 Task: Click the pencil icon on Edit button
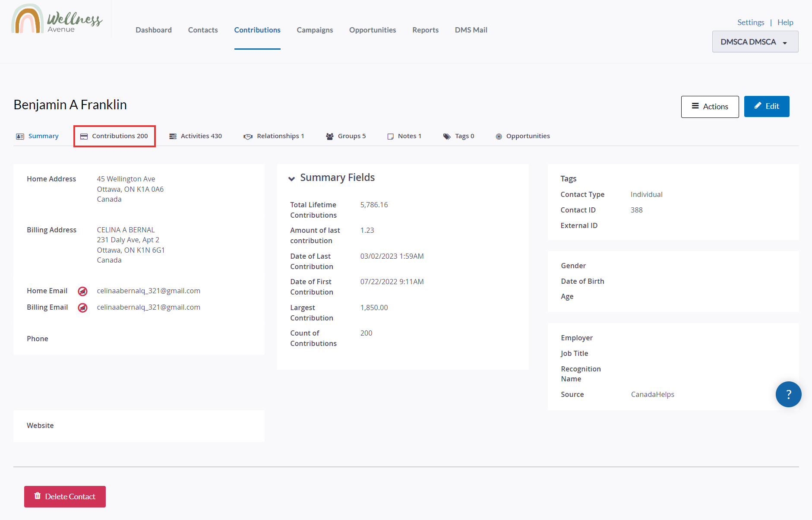758,106
